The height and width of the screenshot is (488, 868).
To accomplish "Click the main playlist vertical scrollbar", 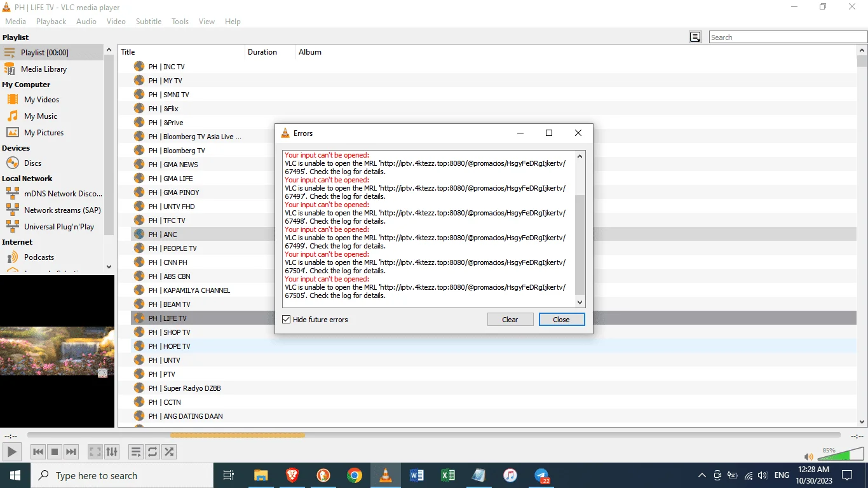I will point(862,236).
